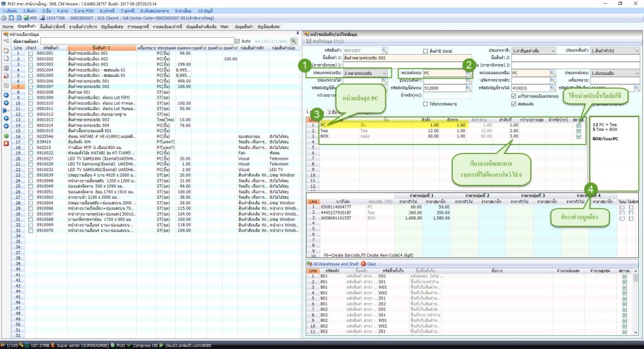The height and width of the screenshot is (349, 644).
Task: Toggle status checkbox of the BOX unit row
Action: 579,136
